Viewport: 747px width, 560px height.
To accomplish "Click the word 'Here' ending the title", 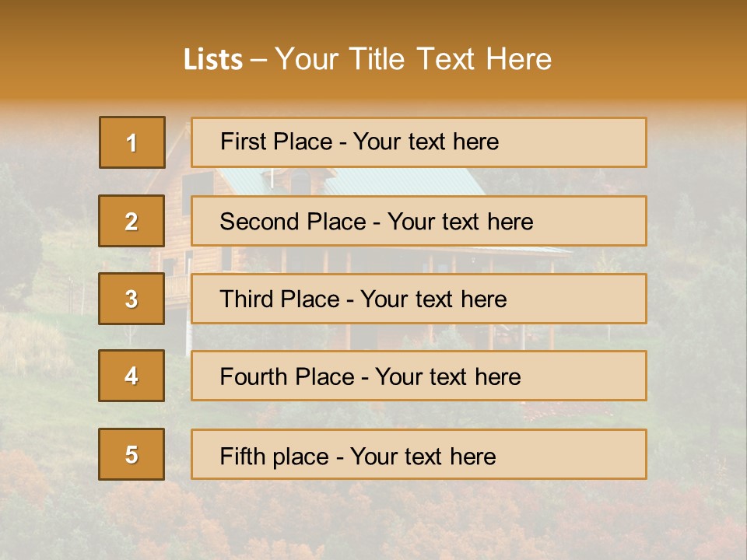I will pos(518,59).
